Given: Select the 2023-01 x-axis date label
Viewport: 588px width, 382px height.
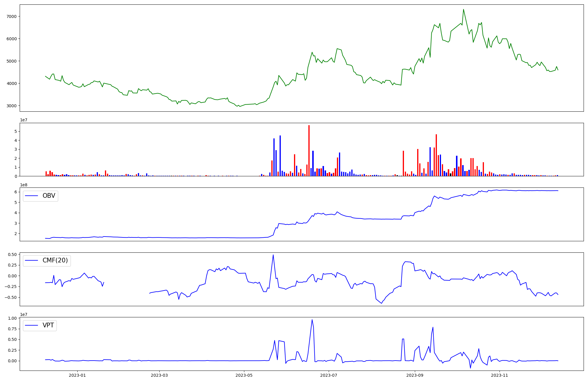Looking at the screenshot, I should 77,375.
